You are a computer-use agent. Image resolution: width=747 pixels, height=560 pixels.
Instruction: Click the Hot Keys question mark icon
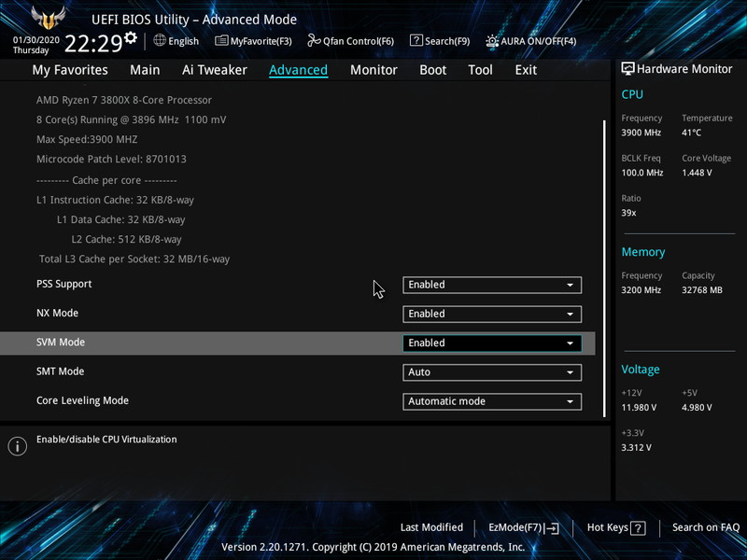point(638,528)
